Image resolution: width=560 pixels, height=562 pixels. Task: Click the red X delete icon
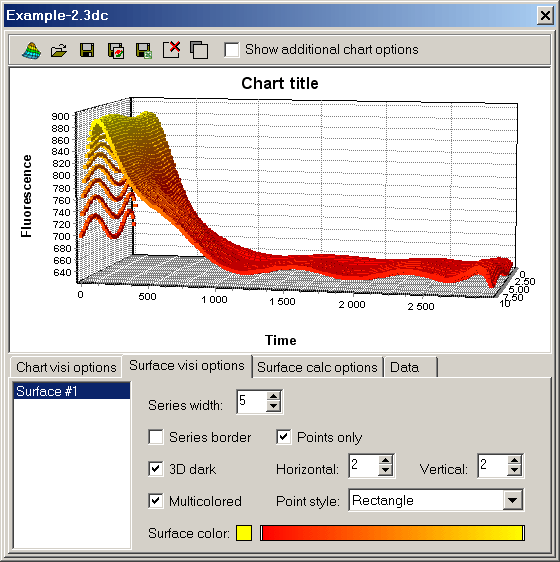point(171,49)
